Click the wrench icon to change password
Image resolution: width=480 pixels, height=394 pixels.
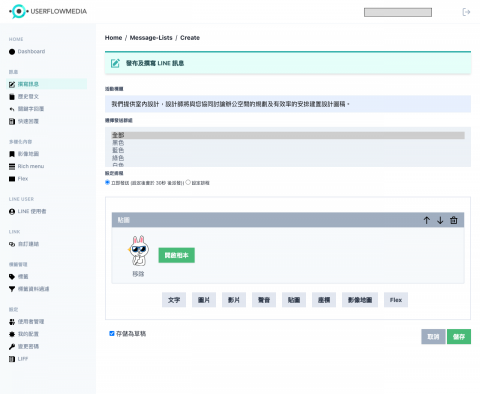[x=12, y=346]
